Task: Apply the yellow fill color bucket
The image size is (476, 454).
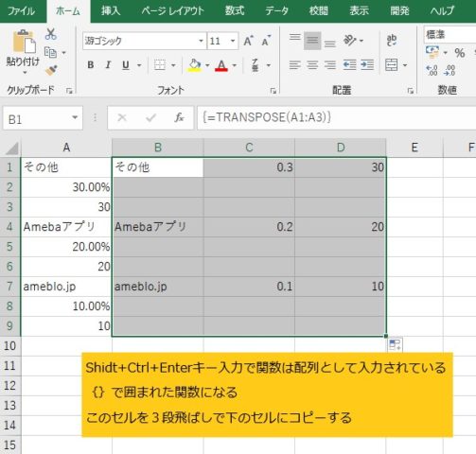Action: (x=194, y=65)
